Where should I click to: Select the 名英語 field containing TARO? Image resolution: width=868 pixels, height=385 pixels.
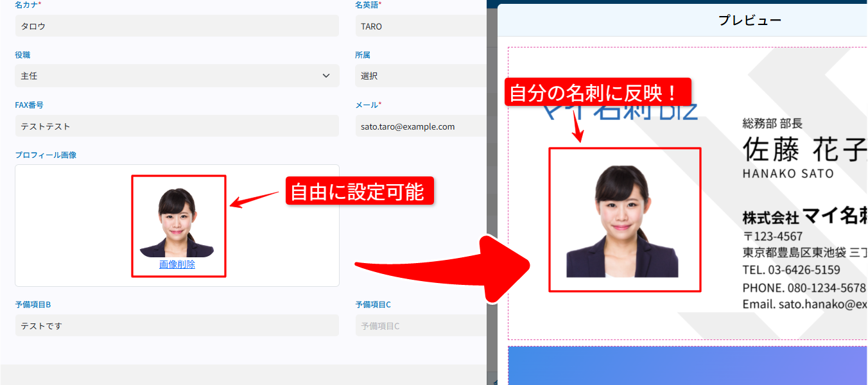(x=421, y=26)
